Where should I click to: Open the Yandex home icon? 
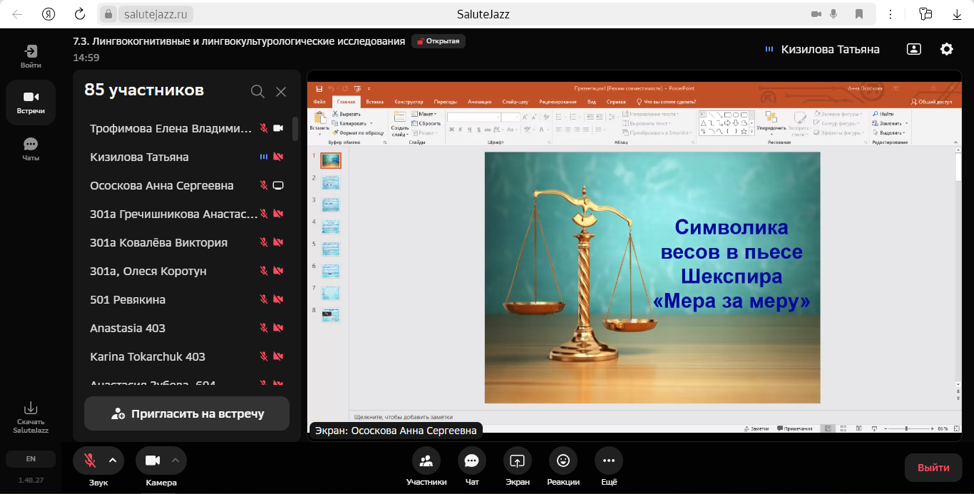coord(48,14)
